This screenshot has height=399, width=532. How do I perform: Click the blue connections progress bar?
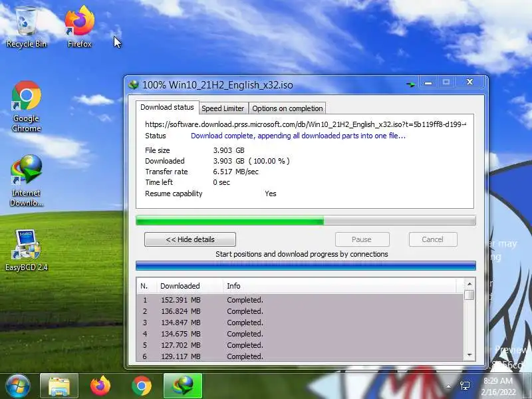coord(306,265)
